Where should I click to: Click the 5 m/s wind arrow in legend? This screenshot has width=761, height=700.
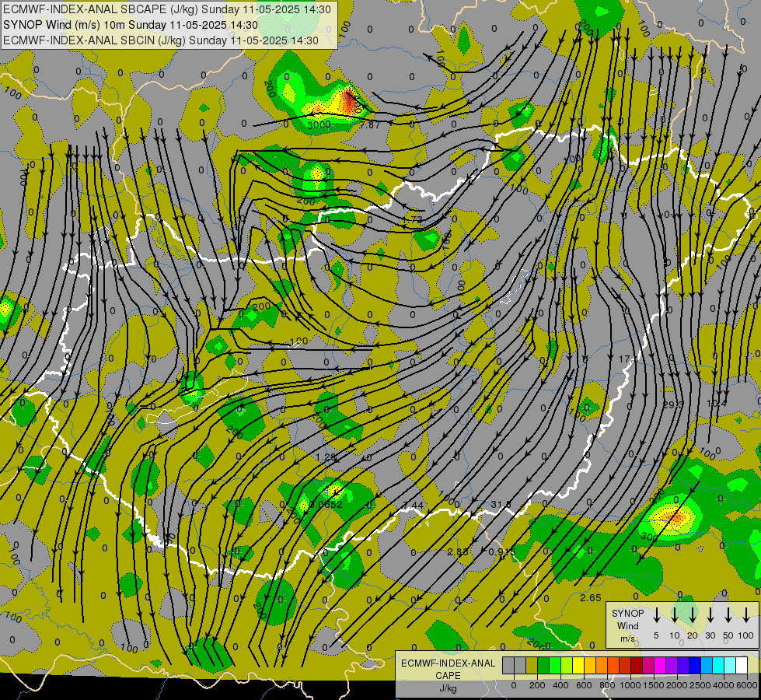point(657,615)
